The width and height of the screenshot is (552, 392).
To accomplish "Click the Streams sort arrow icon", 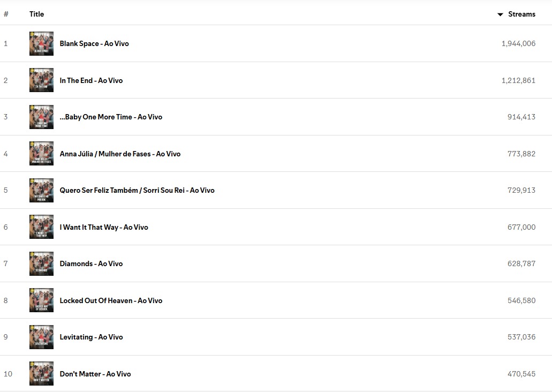I will click(500, 14).
